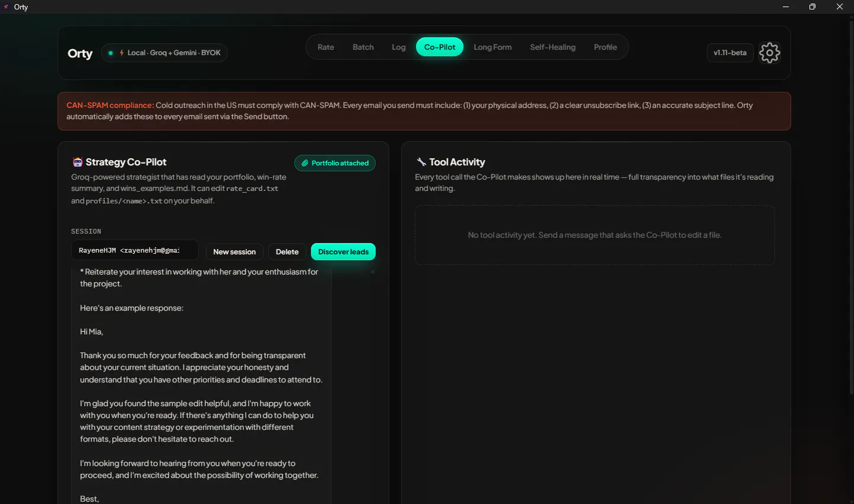
Task: Click the "Every tool call the Co-Pilot makes" description
Action: [594, 183]
